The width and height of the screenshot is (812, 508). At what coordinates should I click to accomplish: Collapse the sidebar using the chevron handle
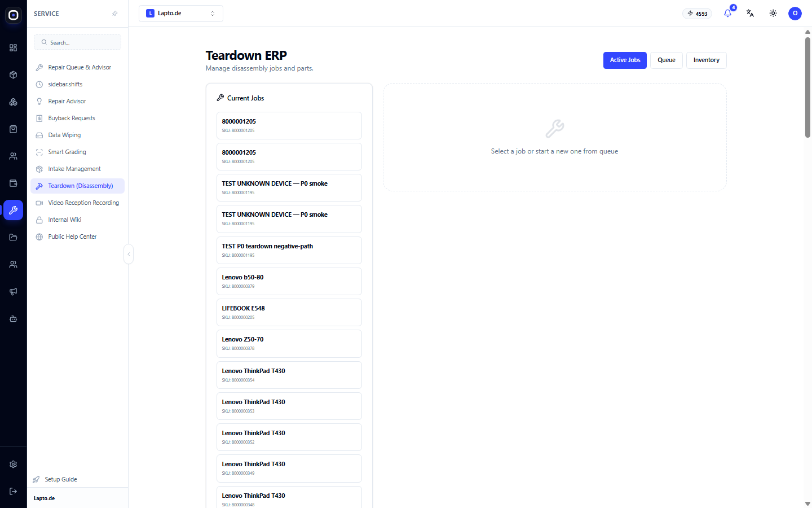pyautogui.click(x=129, y=254)
